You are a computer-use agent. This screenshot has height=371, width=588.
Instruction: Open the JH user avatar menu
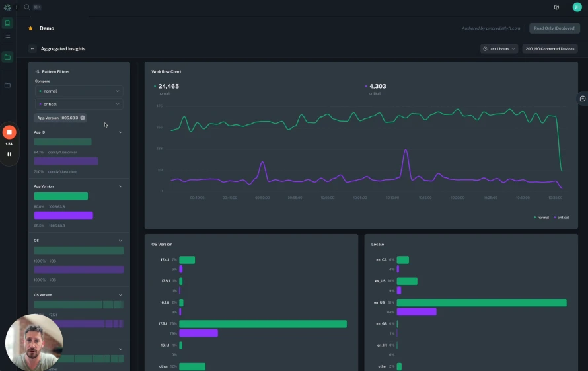tap(577, 7)
